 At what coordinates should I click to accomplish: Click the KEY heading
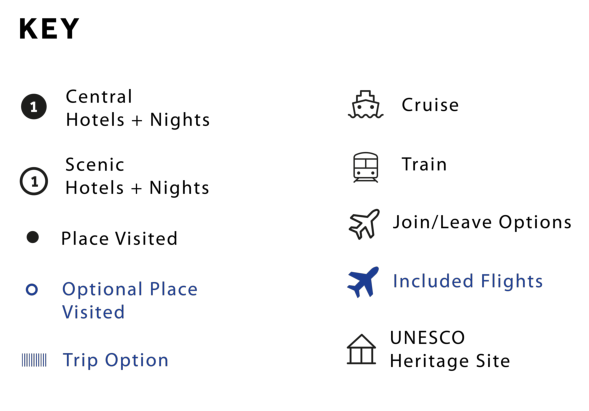pos(49,29)
